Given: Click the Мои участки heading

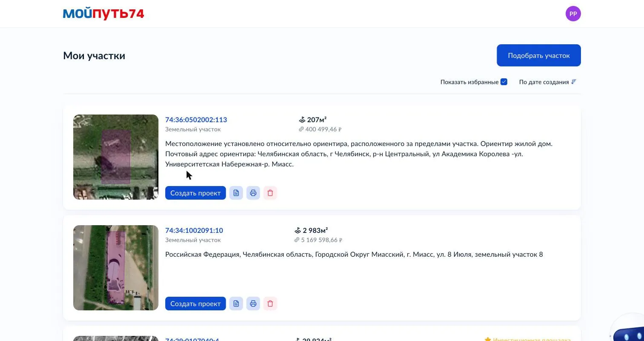Looking at the screenshot, I should click(x=94, y=56).
